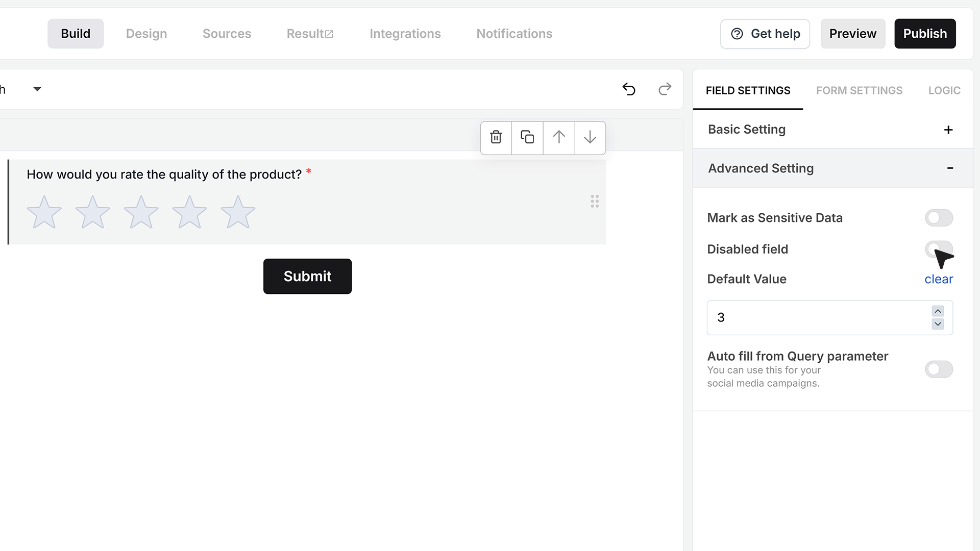Move field down with the down arrow
This screenshot has height=551, width=980.
[x=590, y=137]
